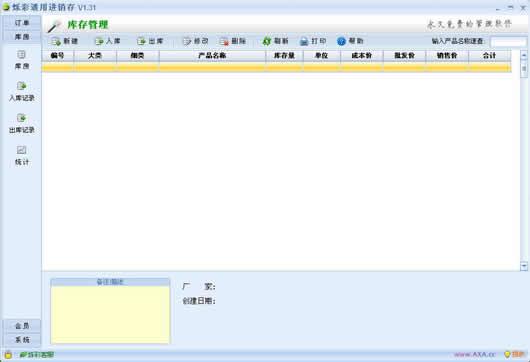Select the highlighted yellow table row
Screen dimensions: 530x362
(276, 68)
